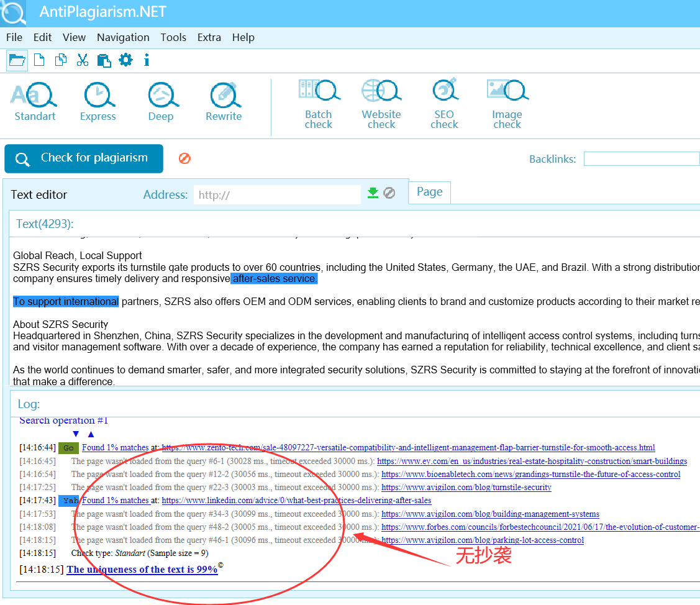This screenshot has height=605, width=700.
Task: Click the Cut scissors icon
Action: pyautogui.click(x=82, y=60)
